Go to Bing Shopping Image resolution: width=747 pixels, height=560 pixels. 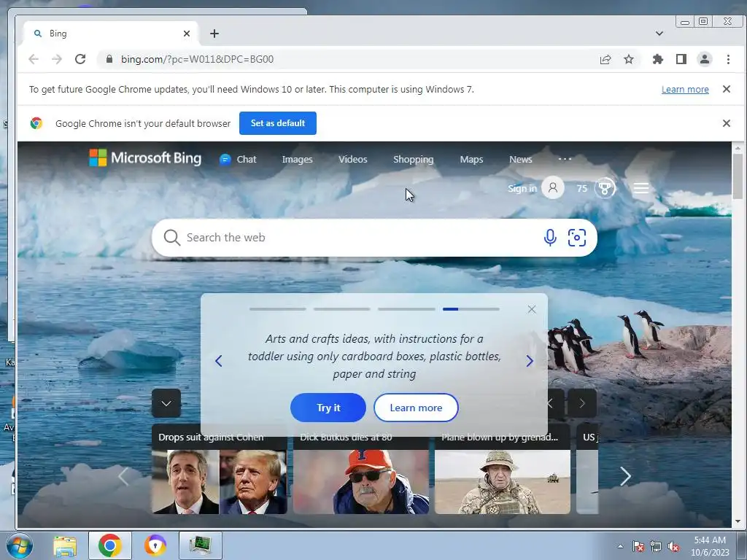[414, 160]
